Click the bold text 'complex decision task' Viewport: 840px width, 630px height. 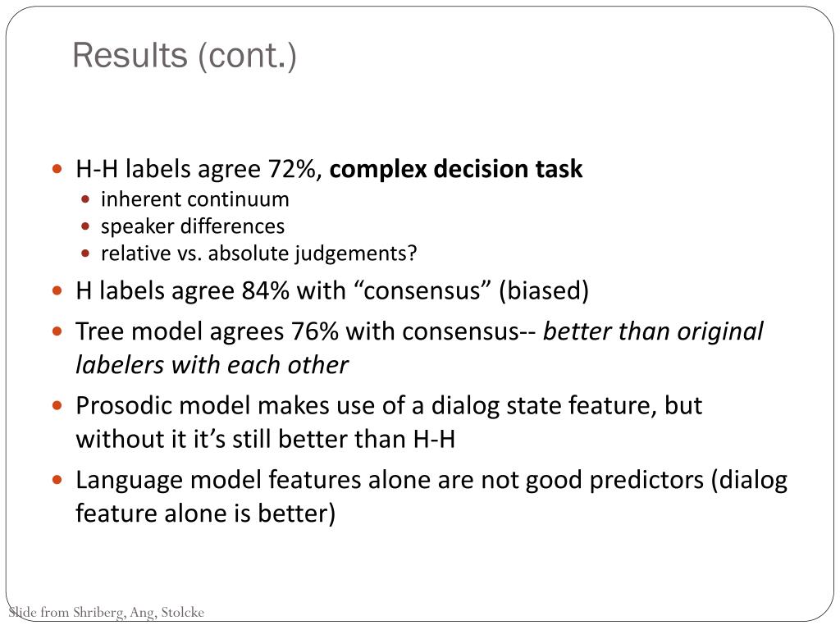456,169
